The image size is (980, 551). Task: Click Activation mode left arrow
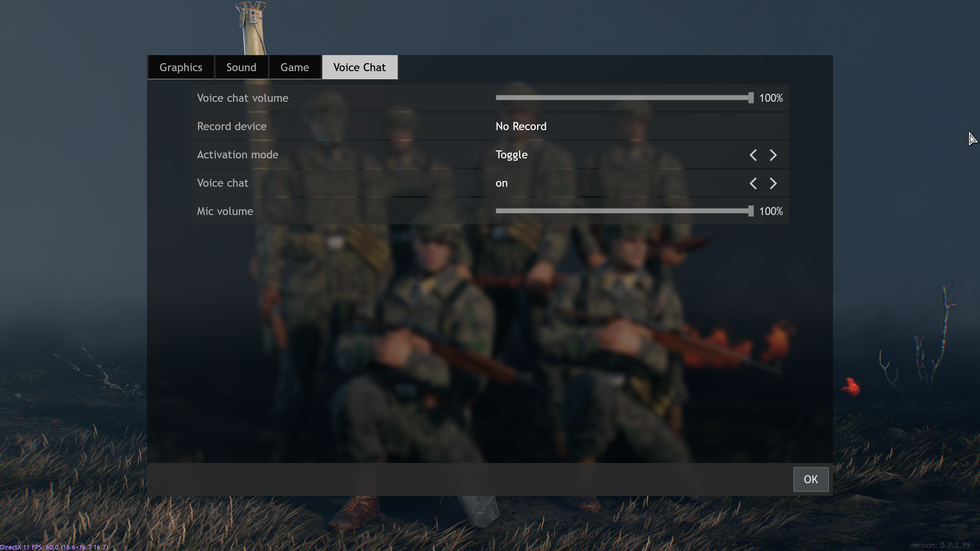click(x=753, y=155)
